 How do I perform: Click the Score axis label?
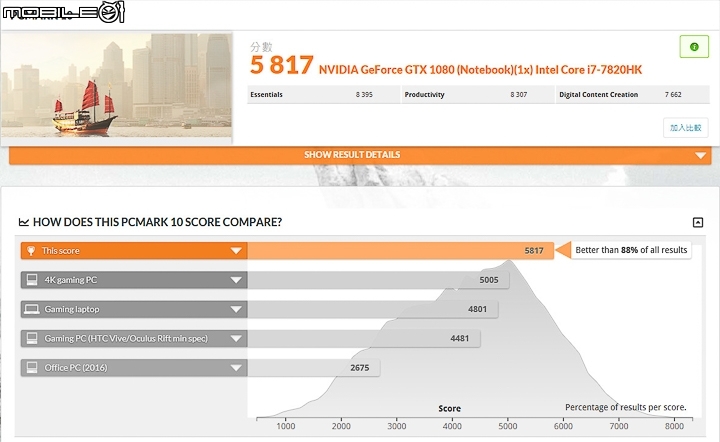pyautogui.click(x=449, y=408)
